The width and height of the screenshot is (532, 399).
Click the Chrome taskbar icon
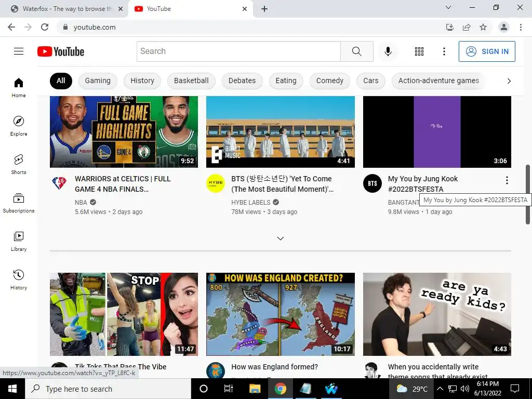coord(280,389)
